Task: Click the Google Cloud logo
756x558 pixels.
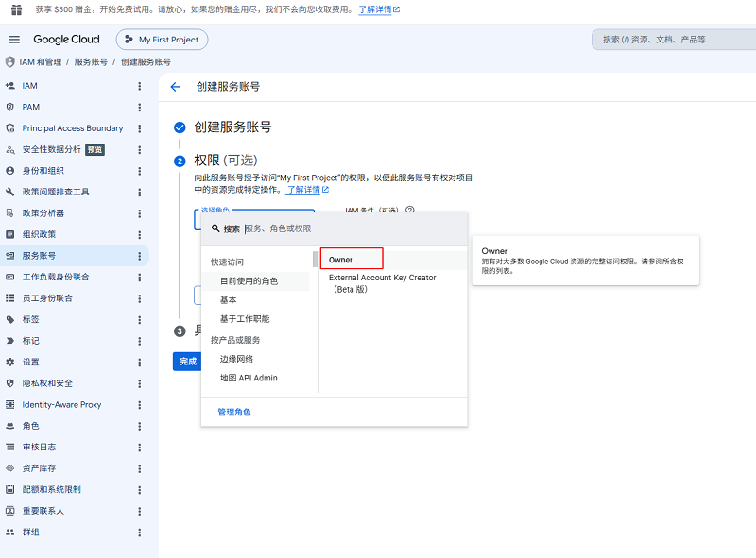Action: coord(66,40)
